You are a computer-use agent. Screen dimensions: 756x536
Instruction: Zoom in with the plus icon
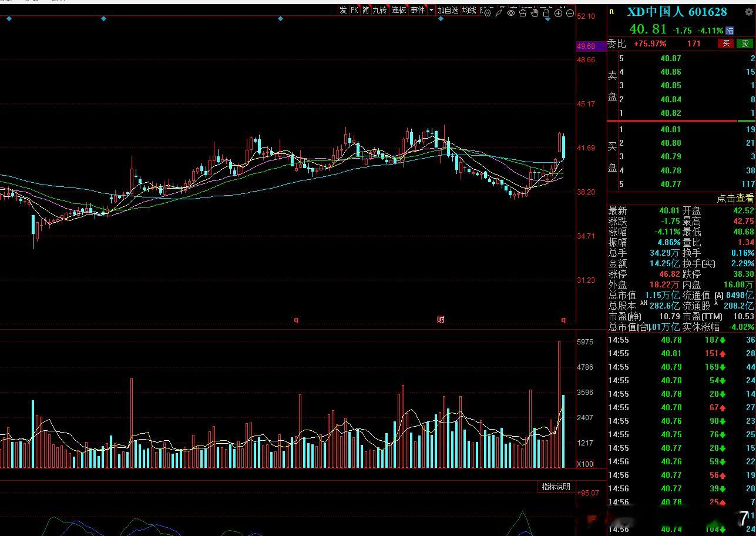pos(558,13)
